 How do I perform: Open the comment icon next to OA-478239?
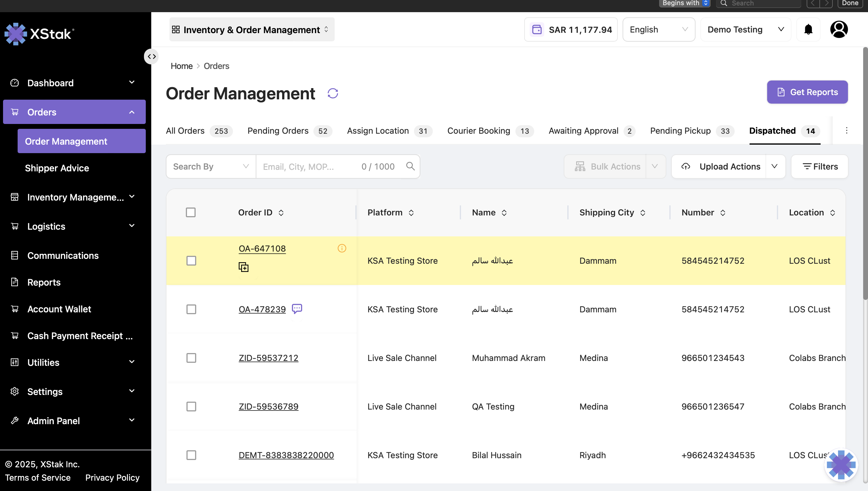coord(297,309)
